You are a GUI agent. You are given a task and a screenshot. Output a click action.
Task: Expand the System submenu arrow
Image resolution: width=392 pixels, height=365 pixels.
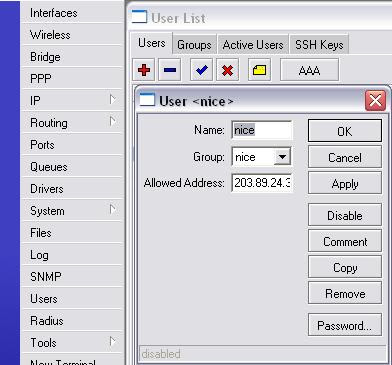pos(113,209)
